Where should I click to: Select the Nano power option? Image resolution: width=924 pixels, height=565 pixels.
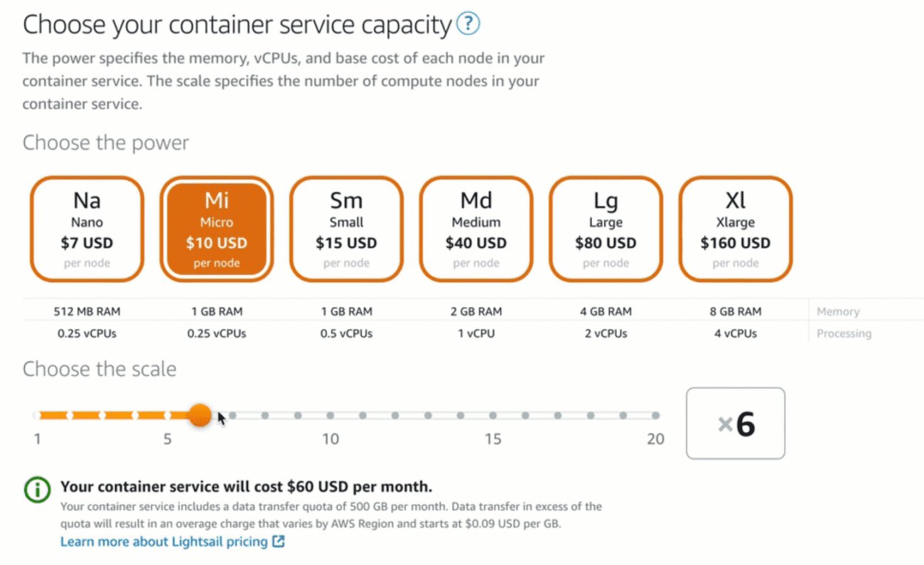pyautogui.click(x=87, y=229)
